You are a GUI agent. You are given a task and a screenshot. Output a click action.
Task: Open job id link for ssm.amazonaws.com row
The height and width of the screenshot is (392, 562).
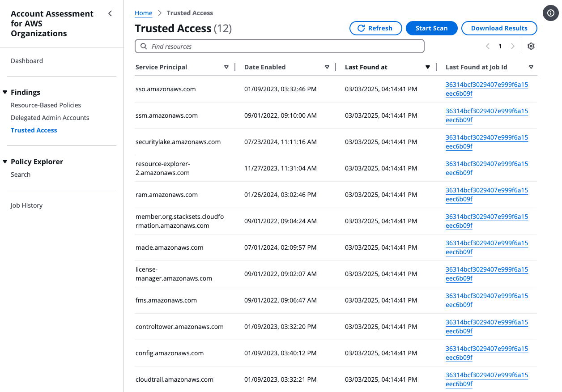click(x=487, y=115)
